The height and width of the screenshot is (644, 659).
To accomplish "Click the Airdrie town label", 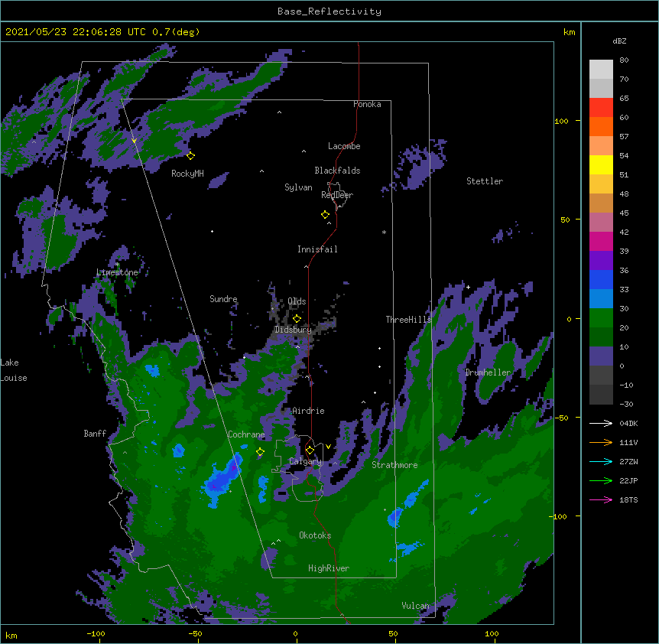I will click(x=309, y=411).
